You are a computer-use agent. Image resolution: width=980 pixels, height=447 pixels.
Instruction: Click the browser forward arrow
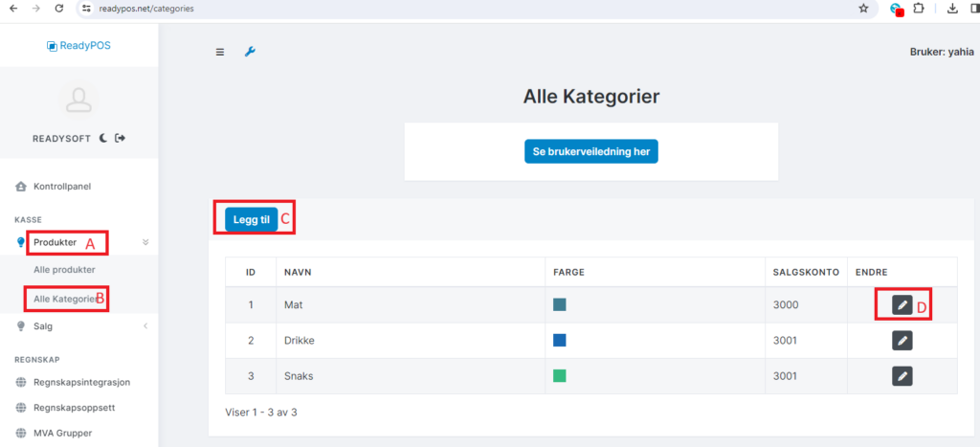point(36,9)
